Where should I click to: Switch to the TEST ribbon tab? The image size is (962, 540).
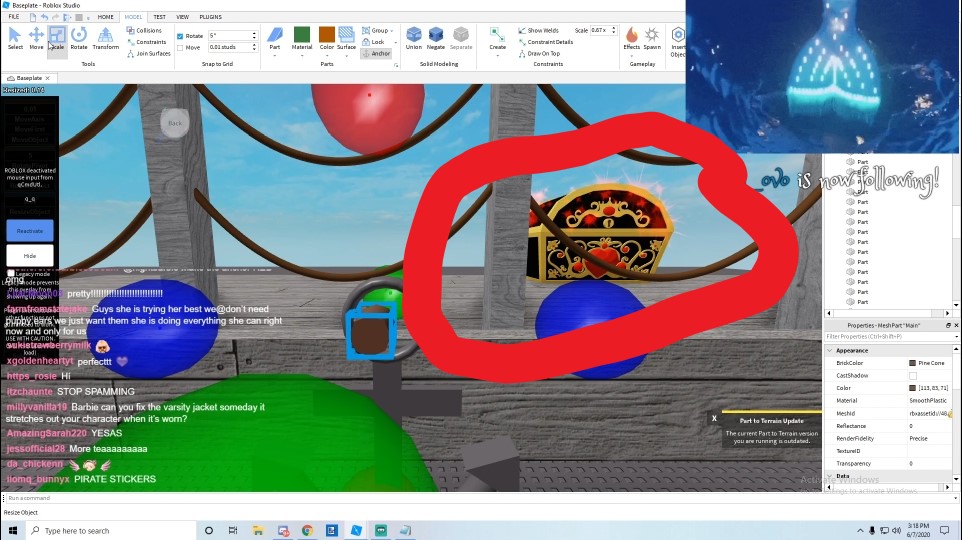click(160, 17)
